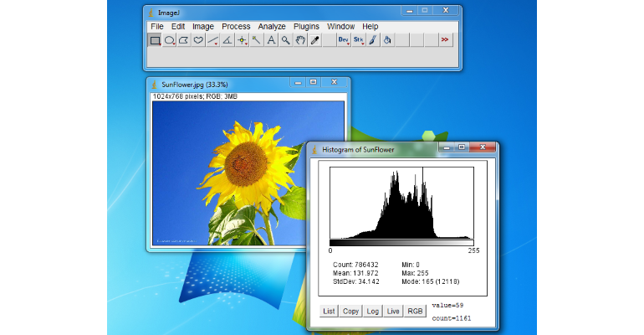Click inside the histogram plot

point(401,203)
